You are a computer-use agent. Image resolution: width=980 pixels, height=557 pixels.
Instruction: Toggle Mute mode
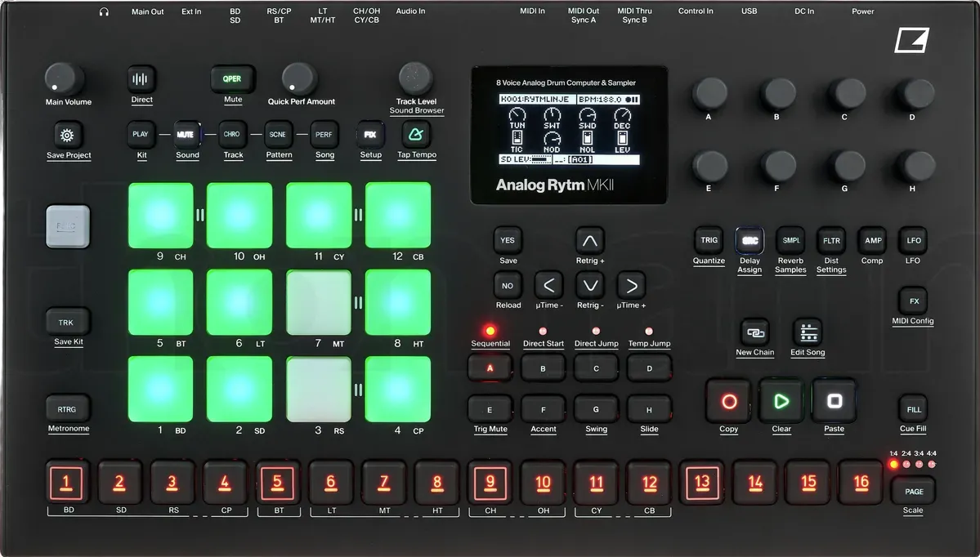click(232, 78)
